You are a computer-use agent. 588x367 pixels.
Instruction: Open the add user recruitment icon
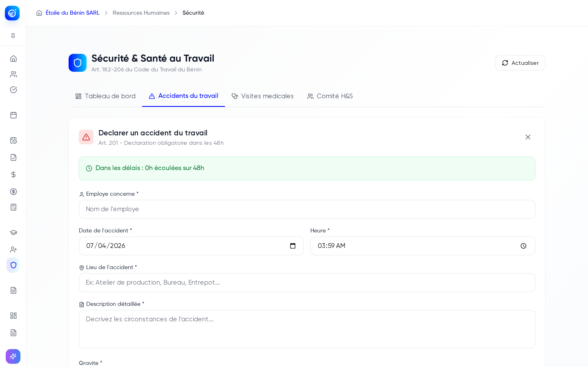[x=13, y=250]
